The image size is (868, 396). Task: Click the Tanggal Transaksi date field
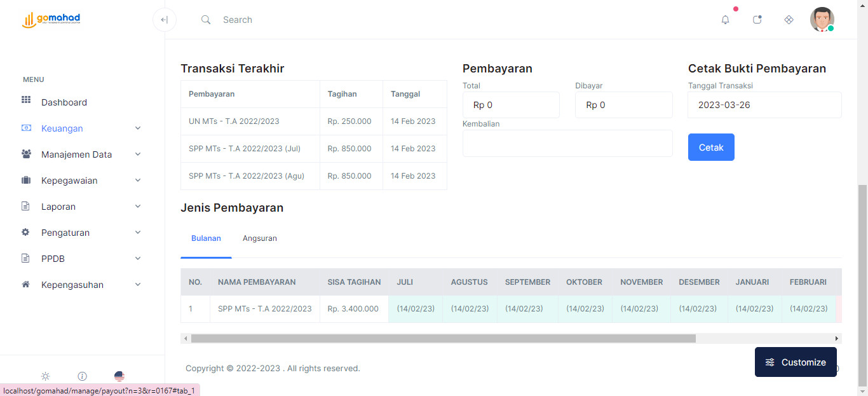764,105
